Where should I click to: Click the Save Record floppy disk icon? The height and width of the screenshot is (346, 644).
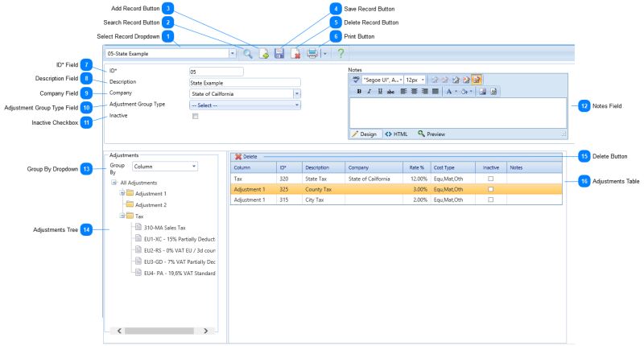[x=279, y=53]
